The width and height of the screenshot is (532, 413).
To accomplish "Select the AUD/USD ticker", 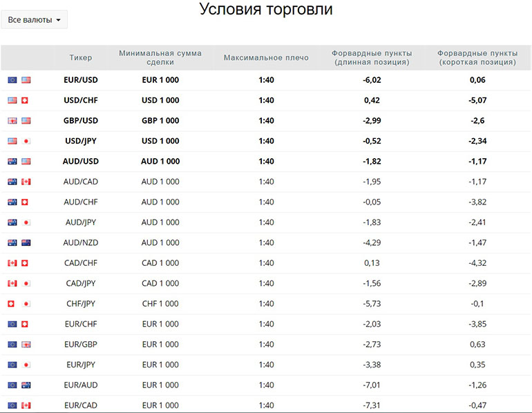I will 81,162.
